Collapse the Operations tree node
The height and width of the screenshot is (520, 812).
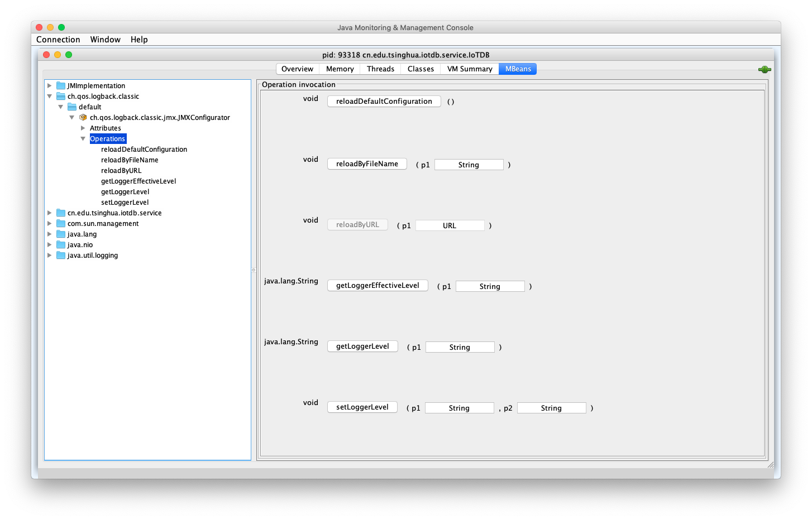tap(83, 138)
